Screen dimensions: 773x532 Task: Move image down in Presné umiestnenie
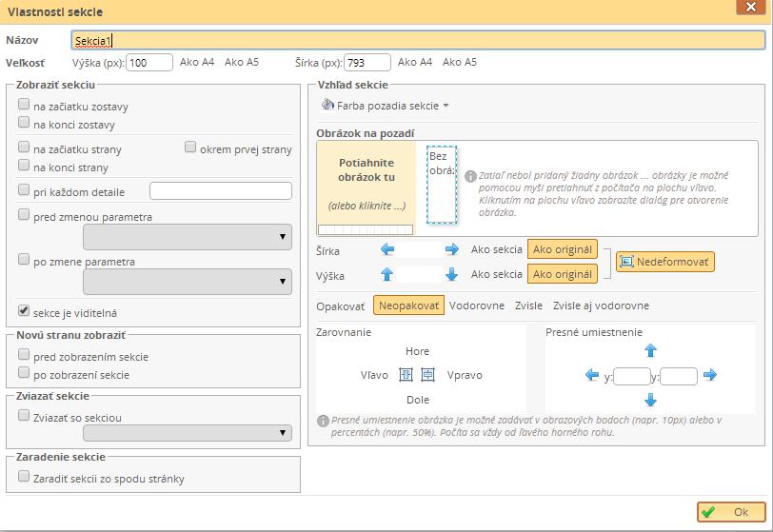tap(651, 400)
